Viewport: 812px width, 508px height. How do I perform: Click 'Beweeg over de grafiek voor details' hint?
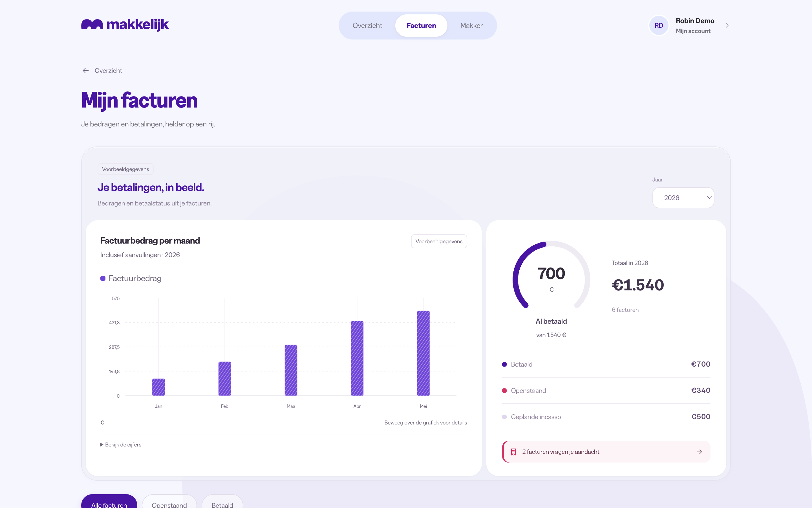(x=425, y=423)
